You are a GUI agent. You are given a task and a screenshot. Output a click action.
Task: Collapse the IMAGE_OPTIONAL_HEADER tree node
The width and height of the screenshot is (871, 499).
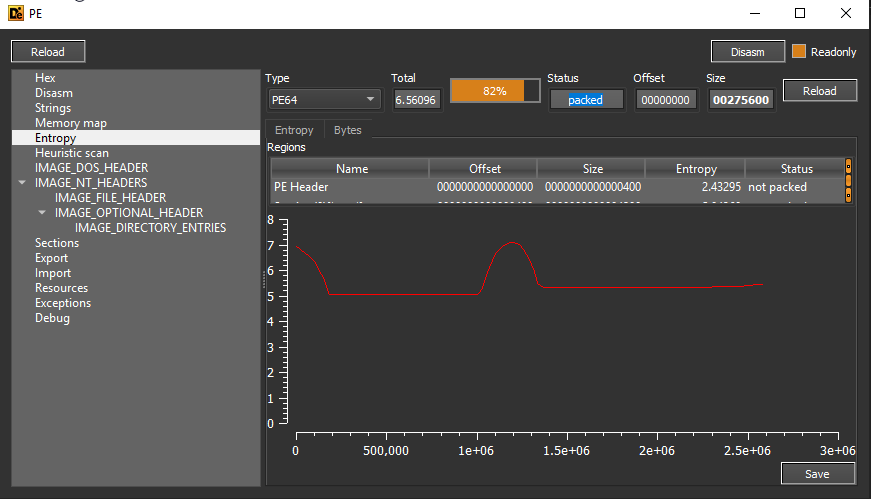(x=42, y=212)
